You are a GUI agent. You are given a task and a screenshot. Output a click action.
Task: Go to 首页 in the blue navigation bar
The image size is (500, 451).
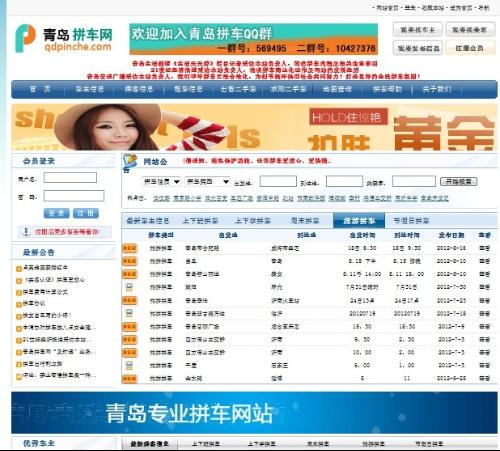click(x=40, y=89)
